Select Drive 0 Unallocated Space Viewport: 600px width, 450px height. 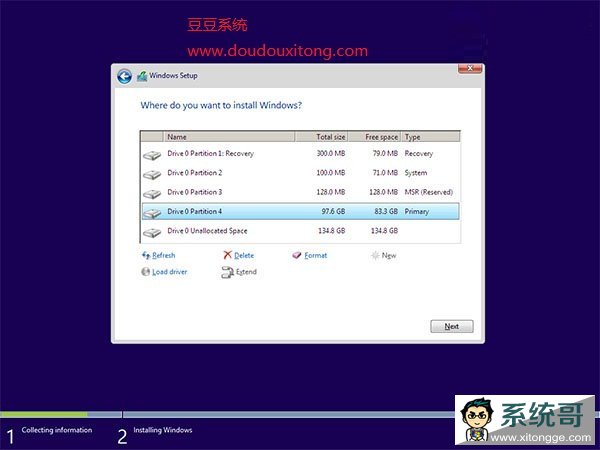pos(300,231)
